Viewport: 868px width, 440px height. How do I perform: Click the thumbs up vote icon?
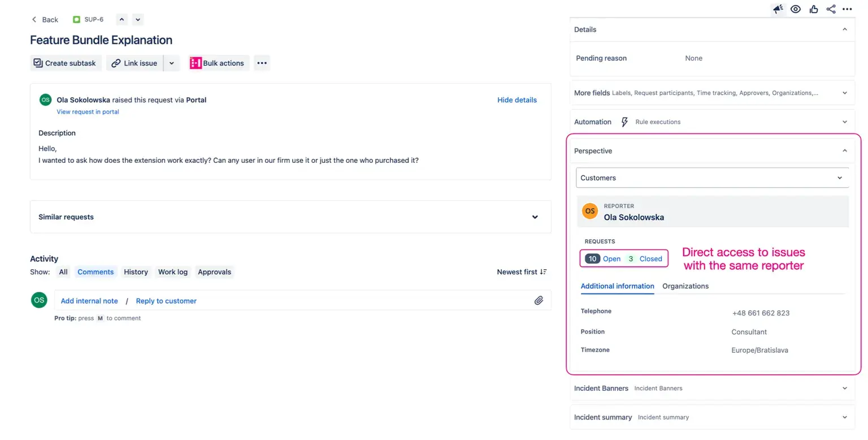click(x=813, y=9)
